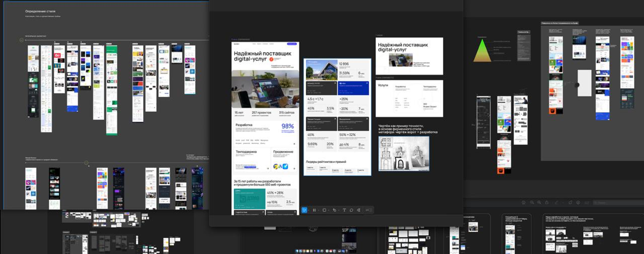Select the Rectangle shape tool
The image size is (644, 254).
pos(324,210)
